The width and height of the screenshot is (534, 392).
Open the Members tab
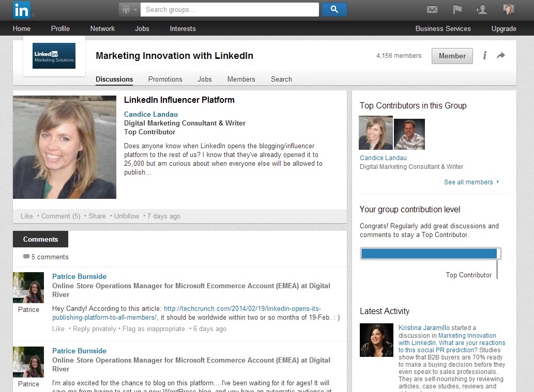(x=241, y=79)
